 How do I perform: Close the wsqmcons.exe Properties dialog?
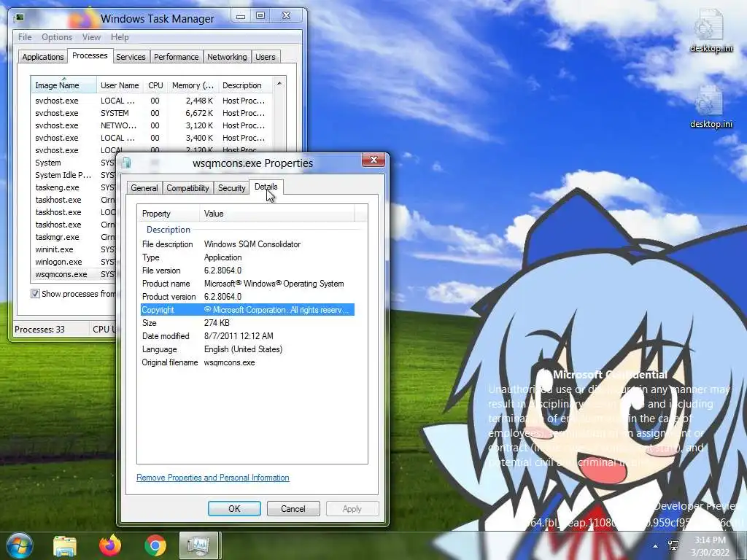pos(373,160)
